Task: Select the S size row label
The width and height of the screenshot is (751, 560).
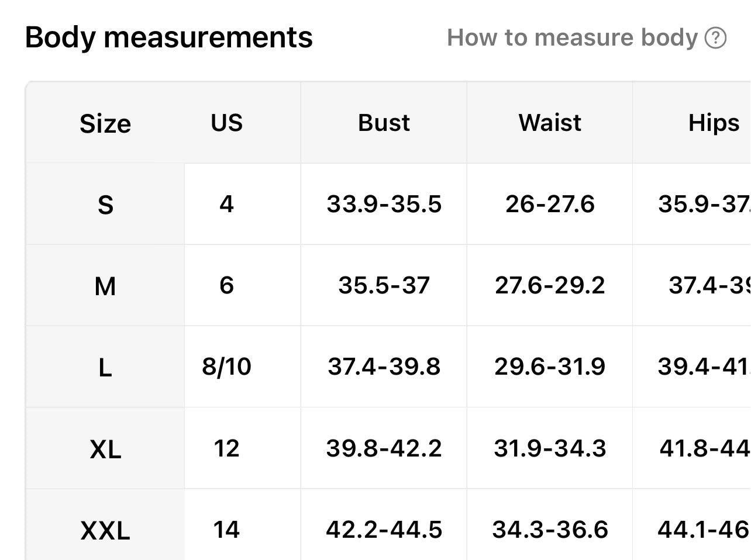Action: click(105, 205)
